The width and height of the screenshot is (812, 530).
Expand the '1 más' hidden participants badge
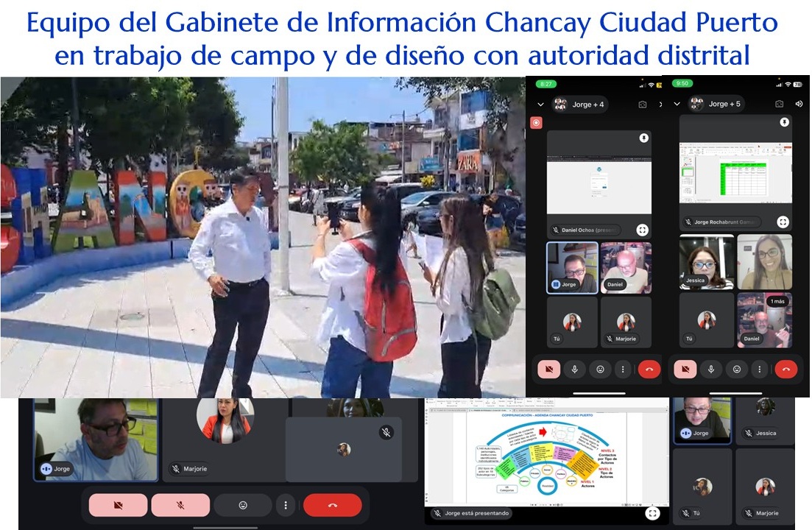(777, 302)
